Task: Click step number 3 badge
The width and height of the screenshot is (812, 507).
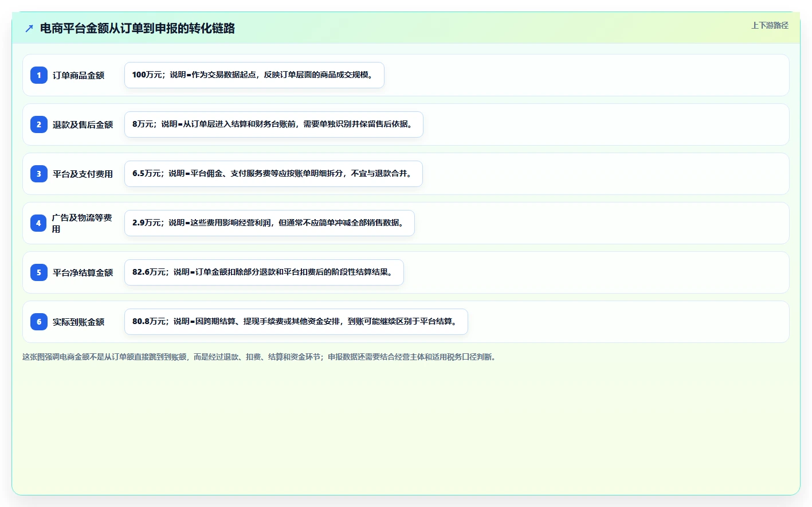Action: pyautogui.click(x=39, y=174)
